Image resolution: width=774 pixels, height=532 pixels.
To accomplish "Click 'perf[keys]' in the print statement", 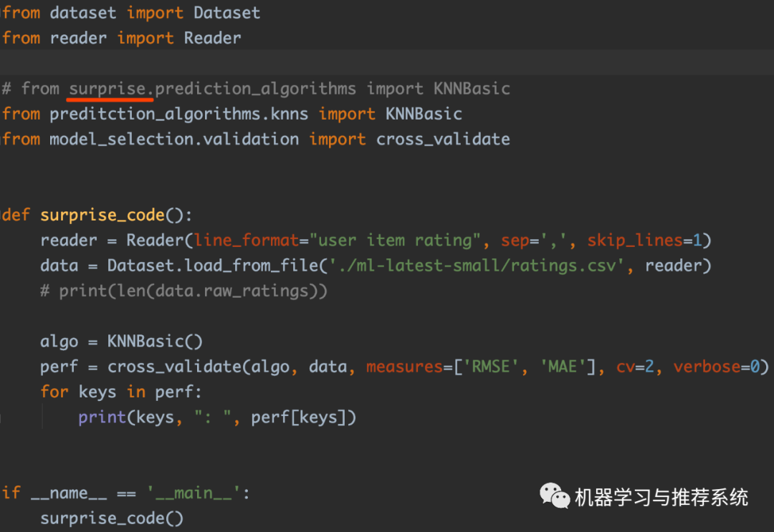I will point(299,417).
